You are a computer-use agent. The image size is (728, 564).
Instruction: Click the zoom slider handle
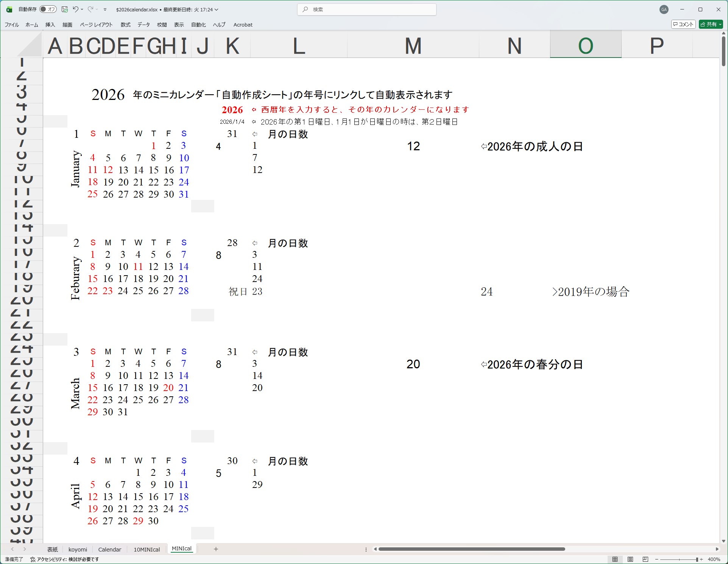point(697,559)
